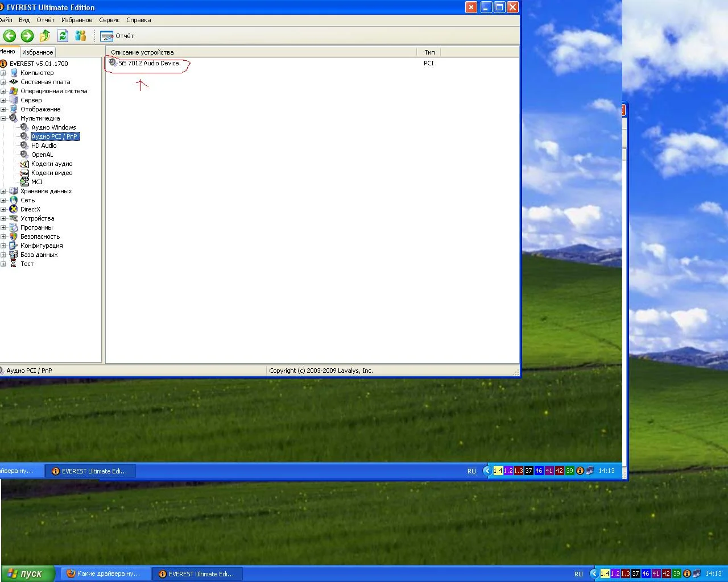The height and width of the screenshot is (582, 728).
Task: Click the Тест hourglass icon
Action: tap(14, 264)
